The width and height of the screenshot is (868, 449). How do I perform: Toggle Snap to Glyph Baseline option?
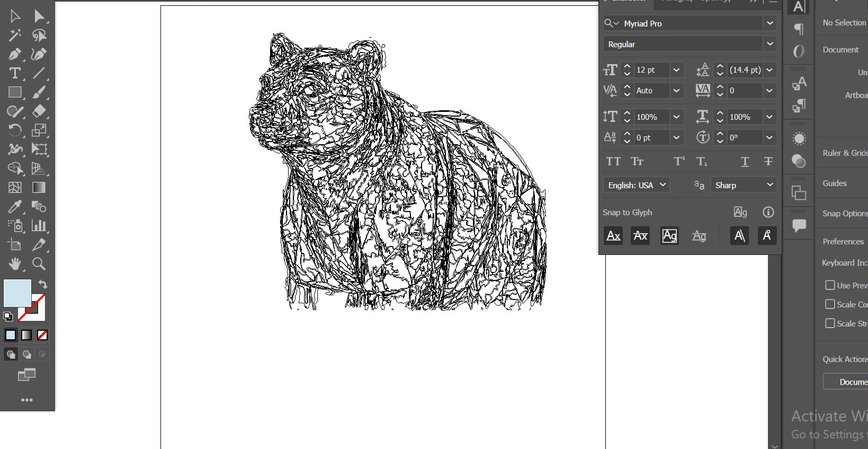613,235
